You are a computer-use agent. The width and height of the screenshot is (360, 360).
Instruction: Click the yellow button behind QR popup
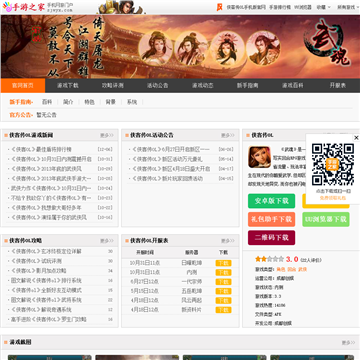tap(326, 206)
